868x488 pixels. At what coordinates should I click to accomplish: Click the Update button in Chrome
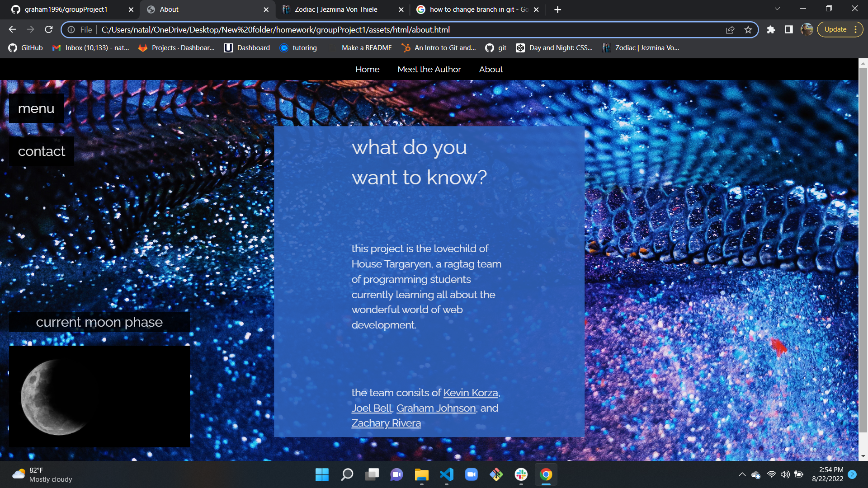[840, 29]
